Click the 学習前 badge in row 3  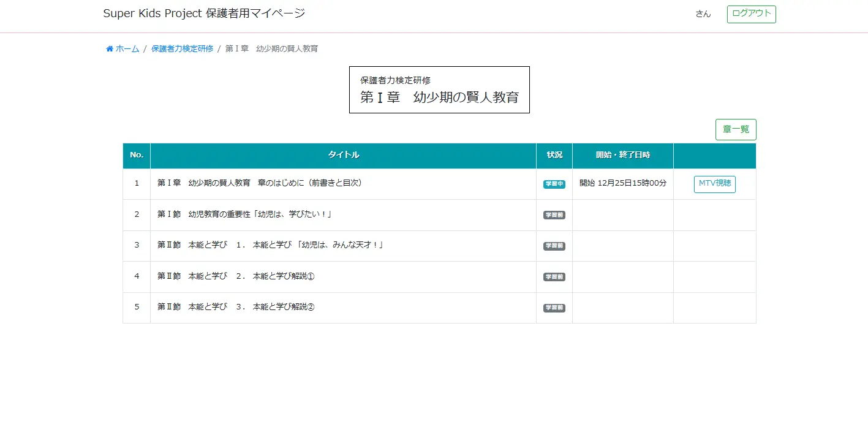554,246
